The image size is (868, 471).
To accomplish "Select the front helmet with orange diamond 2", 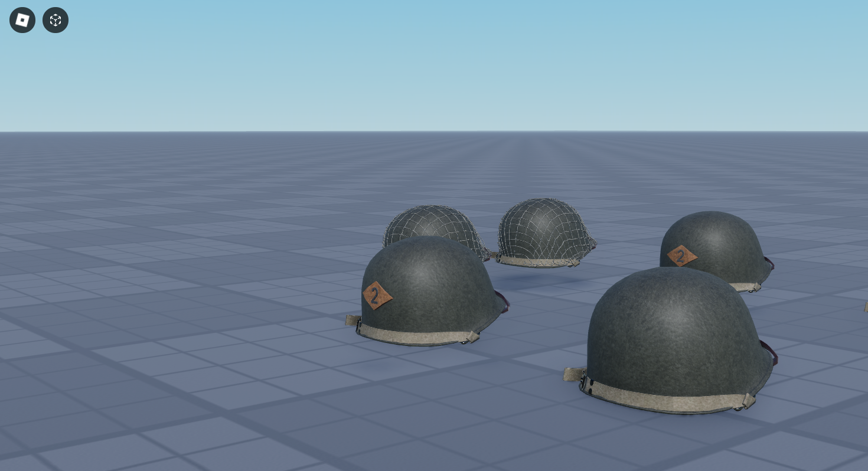I will (428, 291).
